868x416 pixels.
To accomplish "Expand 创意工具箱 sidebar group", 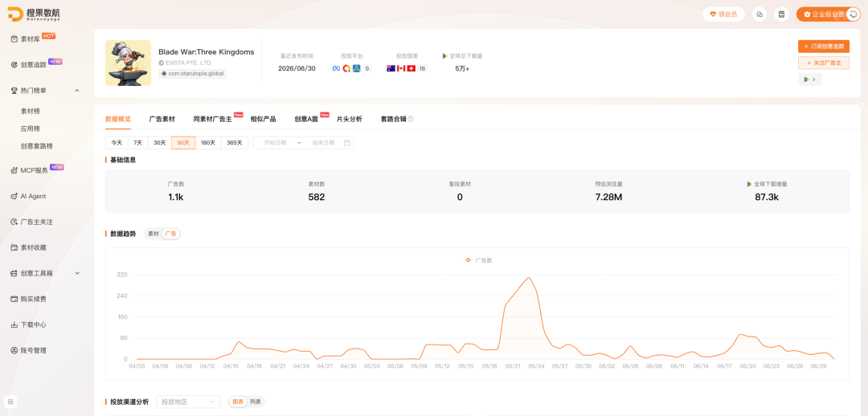I will tap(77, 273).
